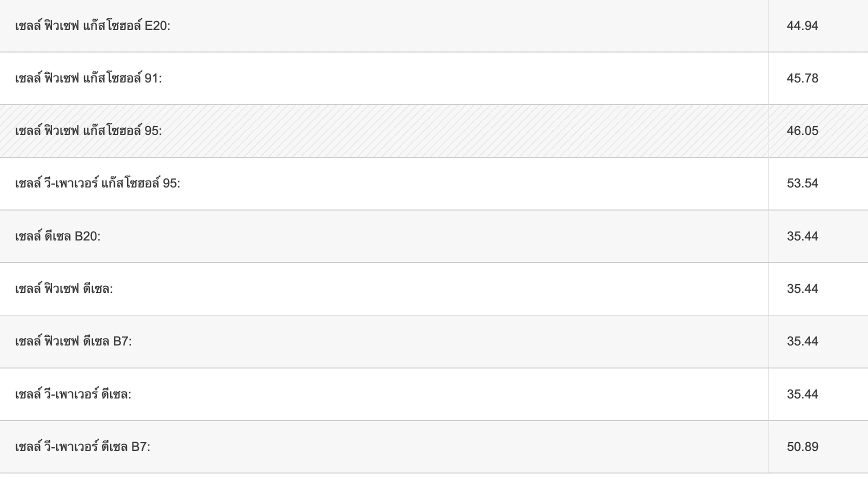This screenshot has height=478, width=868.
Task: Click the เชลล์ ฟิวเซฟ แก๊สโซฮอล์ 91 label
Action: 88,78
